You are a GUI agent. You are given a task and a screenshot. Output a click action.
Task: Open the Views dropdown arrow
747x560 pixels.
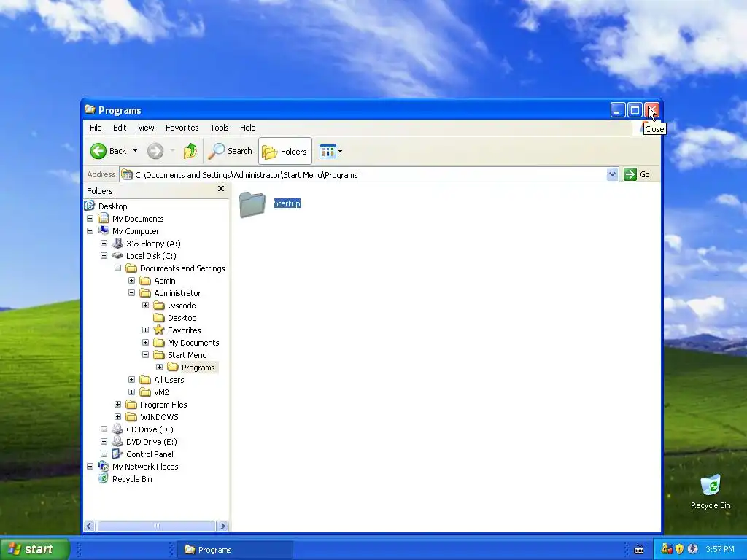[340, 152]
